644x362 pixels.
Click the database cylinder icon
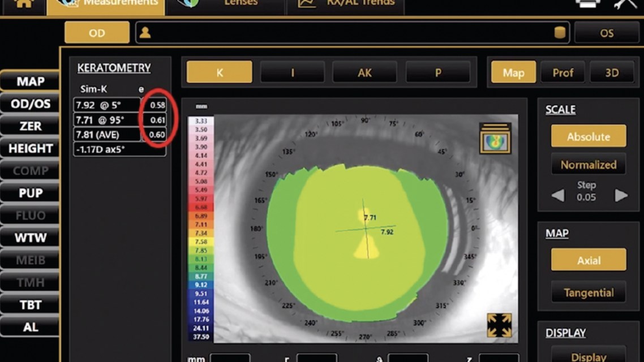click(559, 32)
